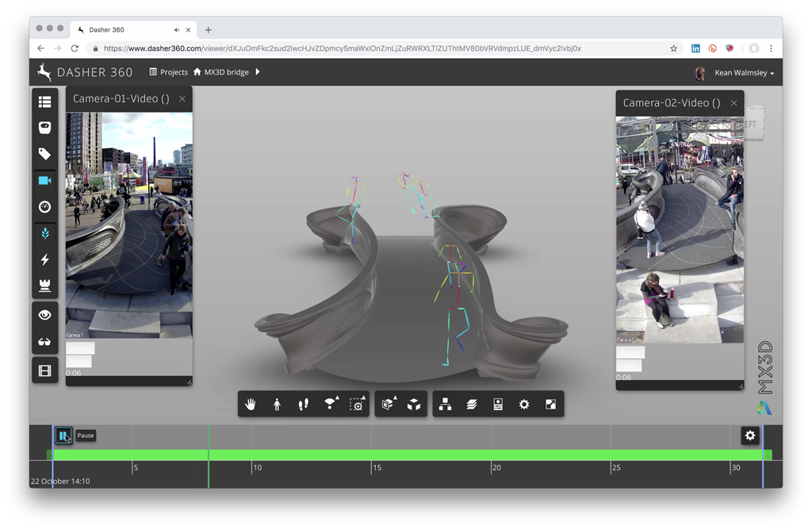
Task: Expand the Kean Walmsley user dropdown
Action: click(x=744, y=73)
